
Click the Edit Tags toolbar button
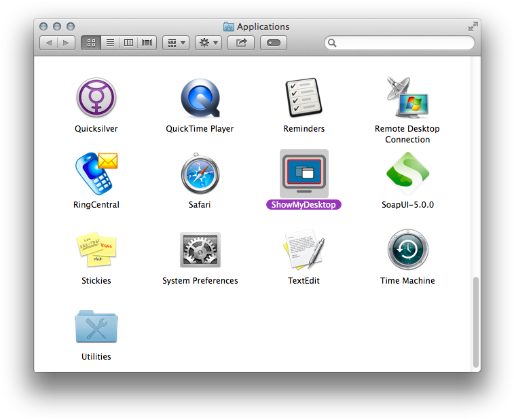274,43
